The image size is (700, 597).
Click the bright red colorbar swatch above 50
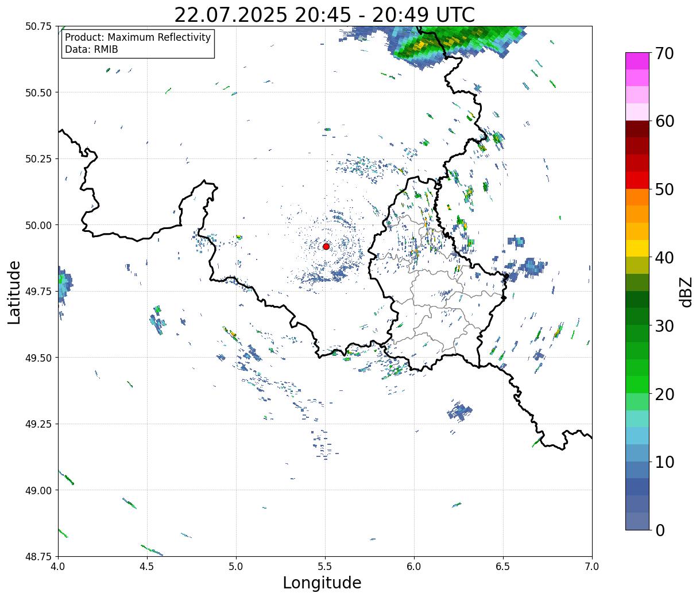tap(637, 180)
